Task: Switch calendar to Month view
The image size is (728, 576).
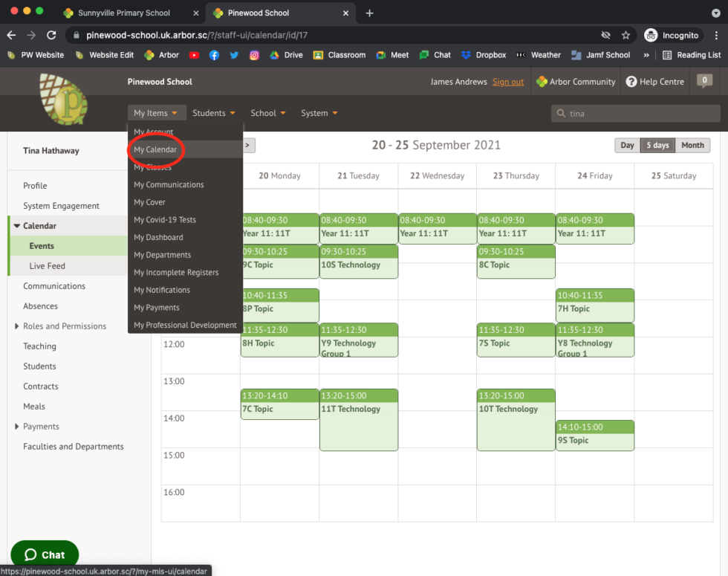Action: pyautogui.click(x=692, y=146)
